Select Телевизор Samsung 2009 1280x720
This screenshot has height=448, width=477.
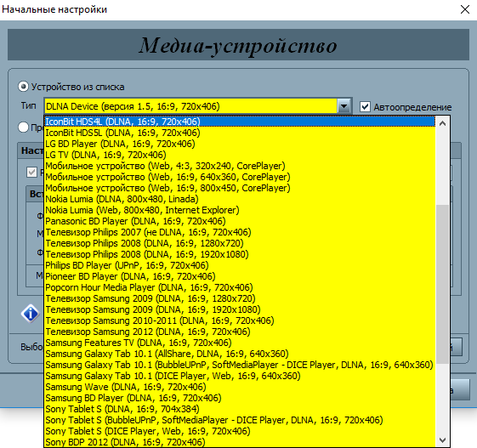[240, 298]
